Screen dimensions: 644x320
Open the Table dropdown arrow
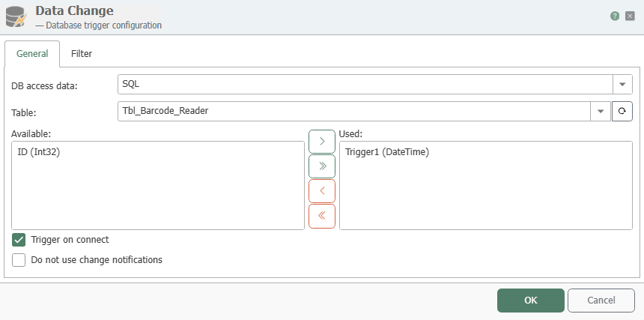601,112
